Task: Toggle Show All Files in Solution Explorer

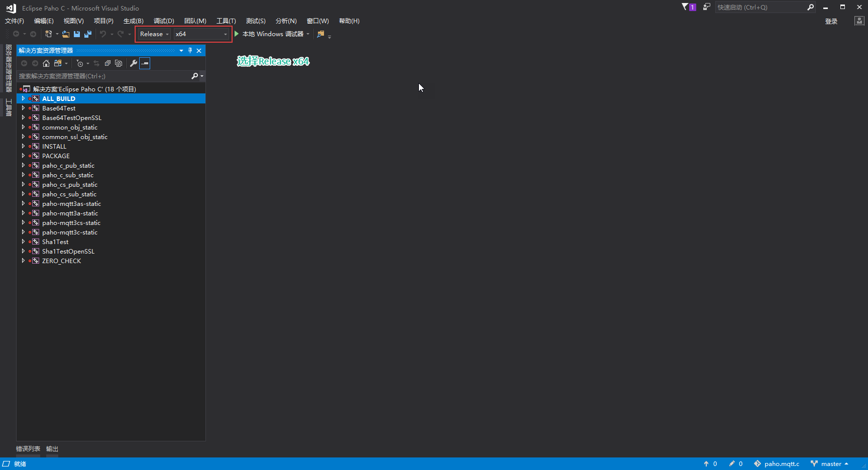Action: pyautogui.click(x=119, y=63)
